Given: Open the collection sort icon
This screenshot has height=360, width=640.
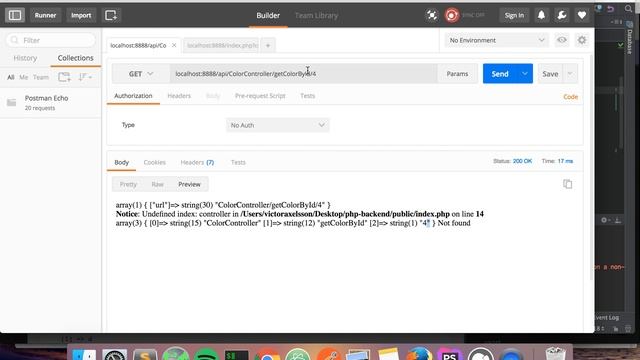Looking at the screenshot, I should coord(85,77).
